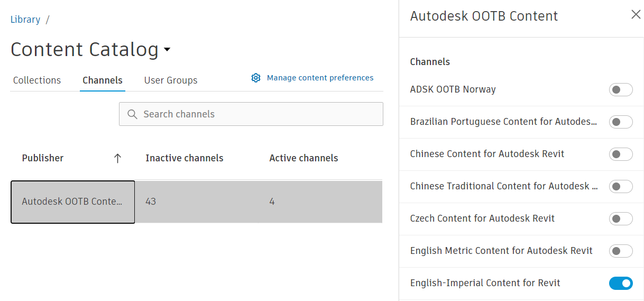Click the gear icon for content preferences
Image resolution: width=644 pixels, height=301 pixels.
(256, 78)
